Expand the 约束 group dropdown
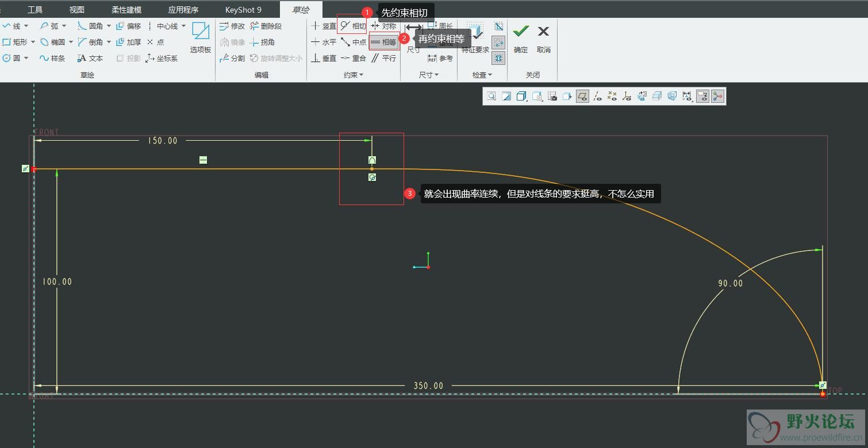This screenshot has width=868, height=448. pyautogui.click(x=354, y=75)
